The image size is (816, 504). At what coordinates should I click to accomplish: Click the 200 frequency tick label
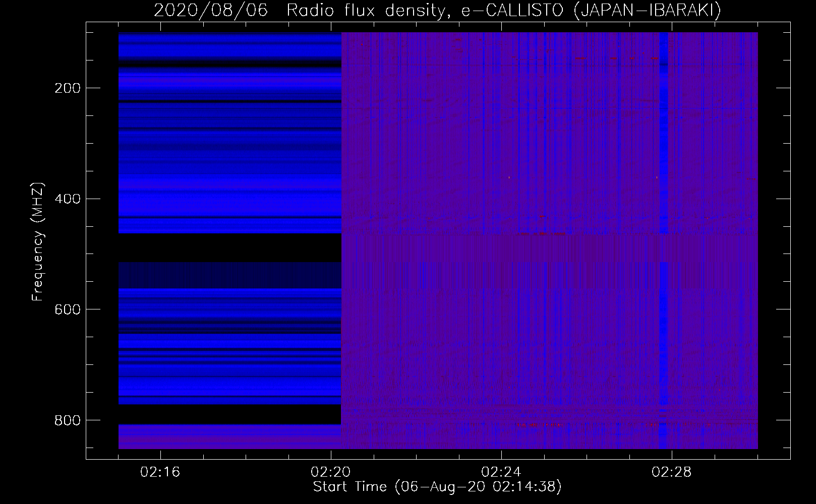(67, 88)
